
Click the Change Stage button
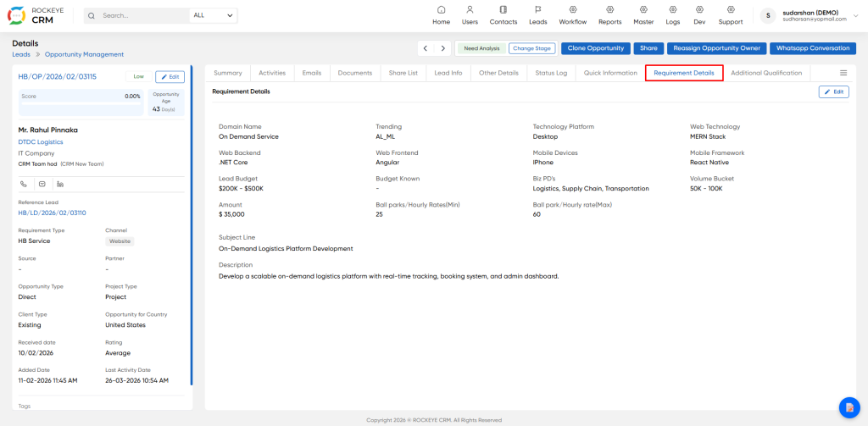(x=531, y=48)
